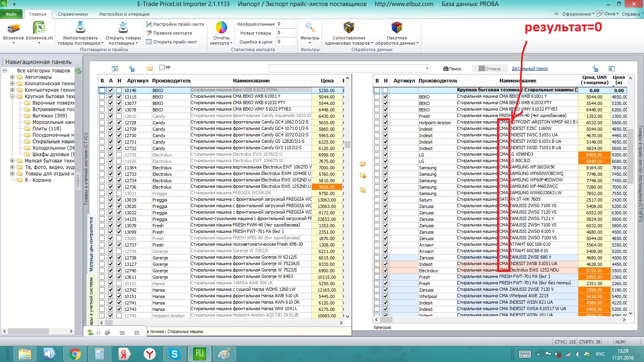Image resolution: width=644 pixels, height=362 pixels.
Task: Click the X close icon in bottom tab bar
Action: (136, 333)
